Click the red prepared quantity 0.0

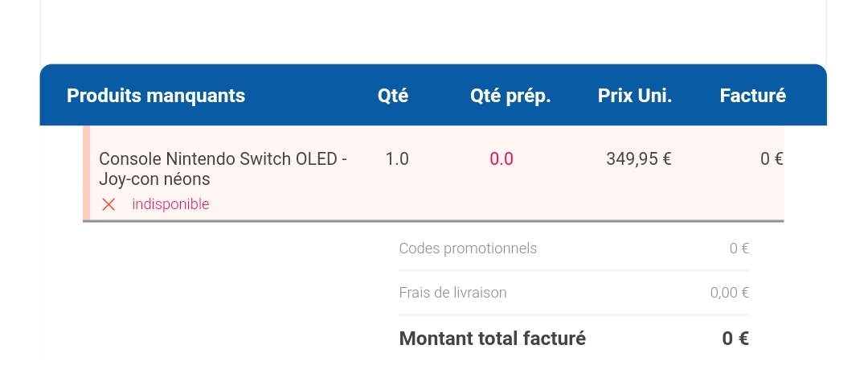tap(502, 159)
